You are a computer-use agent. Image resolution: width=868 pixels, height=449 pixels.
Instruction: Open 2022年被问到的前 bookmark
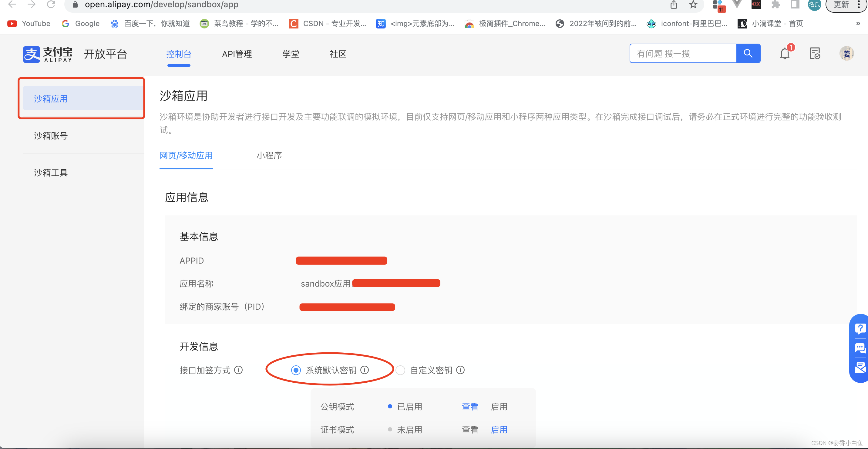[597, 24]
